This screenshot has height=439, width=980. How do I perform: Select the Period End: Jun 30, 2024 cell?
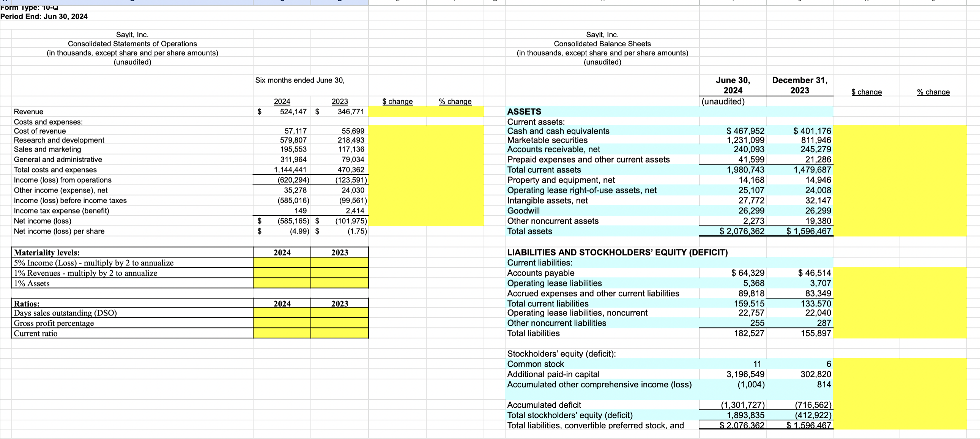pyautogui.click(x=44, y=16)
